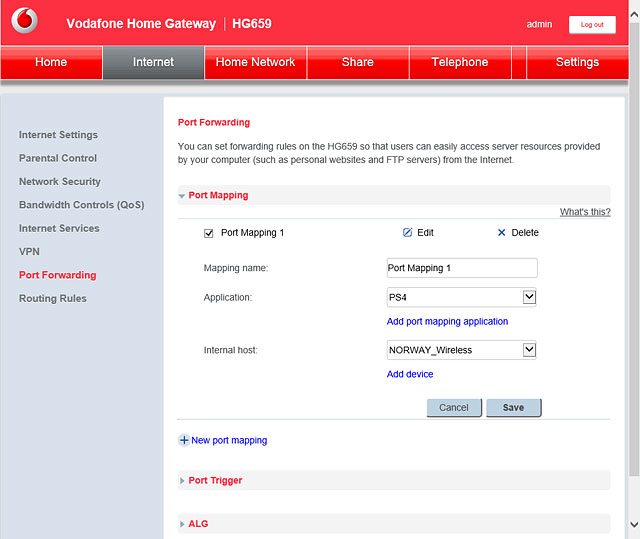Click the Delete label text
The image size is (640, 539).
(x=525, y=233)
